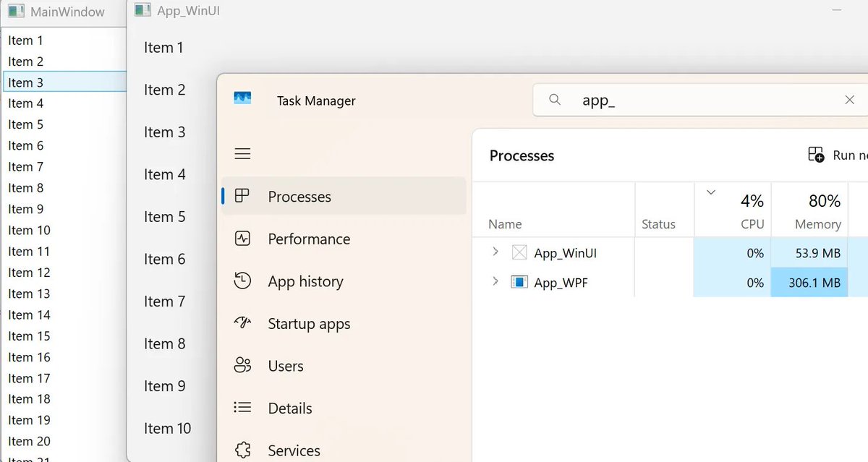Click the App_WinUI 0% CPU cell
The height and width of the screenshot is (462, 868).
point(733,253)
